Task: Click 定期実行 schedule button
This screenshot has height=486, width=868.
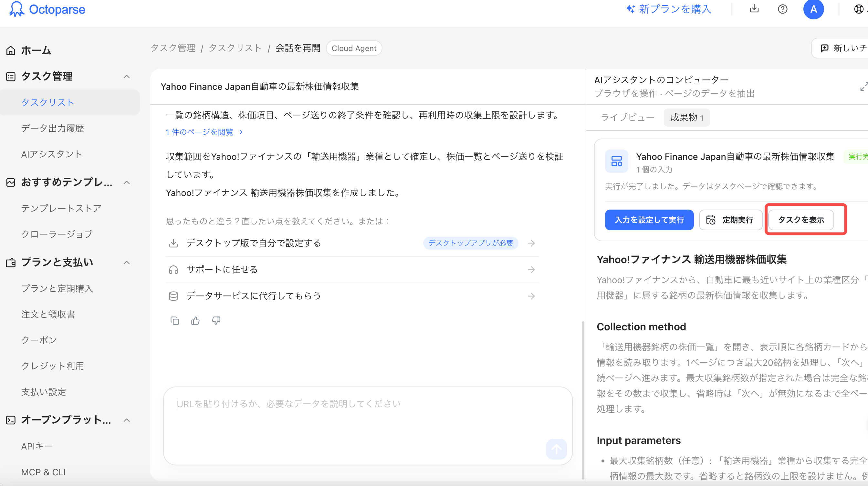Action: (730, 220)
